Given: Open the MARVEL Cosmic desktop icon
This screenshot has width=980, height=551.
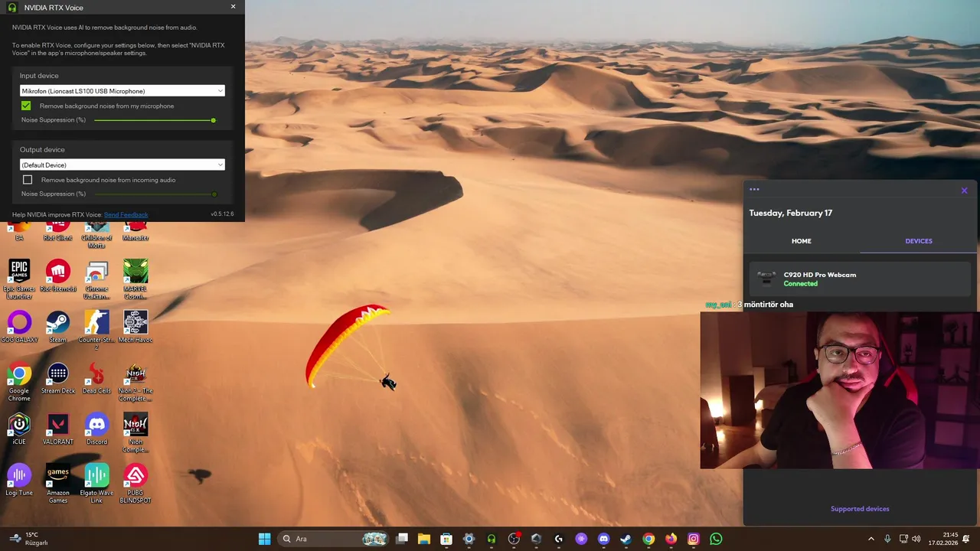Looking at the screenshot, I should [136, 279].
